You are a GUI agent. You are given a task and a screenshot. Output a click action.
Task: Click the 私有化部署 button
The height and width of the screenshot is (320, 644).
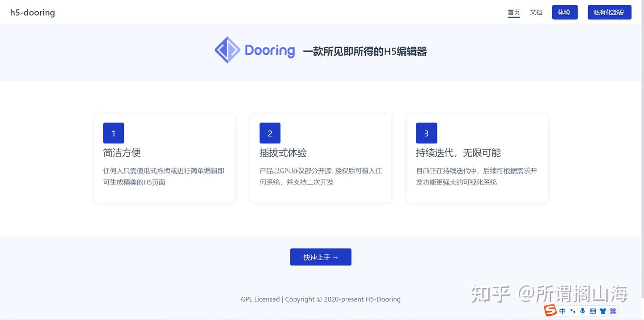[x=609, y=13]
